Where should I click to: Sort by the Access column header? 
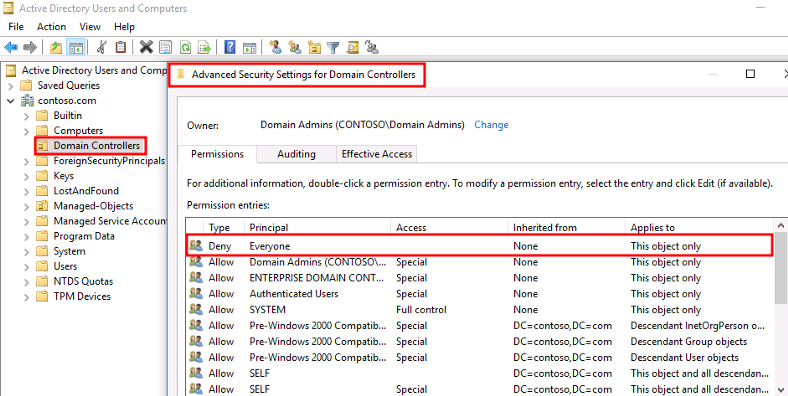coord(449,228)
